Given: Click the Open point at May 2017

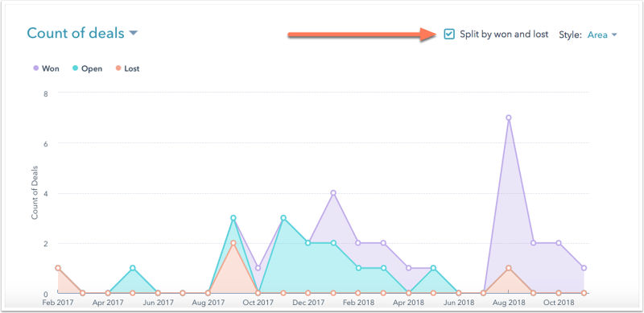Looking at the screenshot, I should tap(133, 268).
